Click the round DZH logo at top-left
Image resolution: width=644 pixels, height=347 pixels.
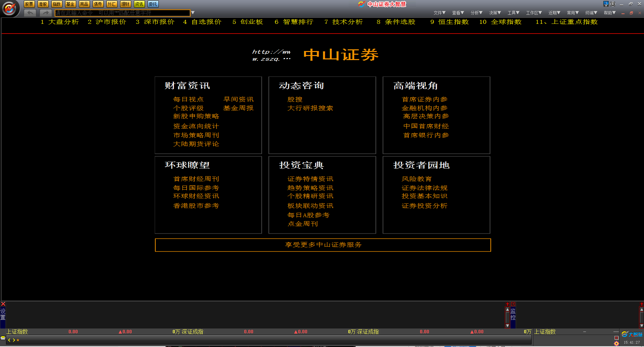tap(9, 8)
